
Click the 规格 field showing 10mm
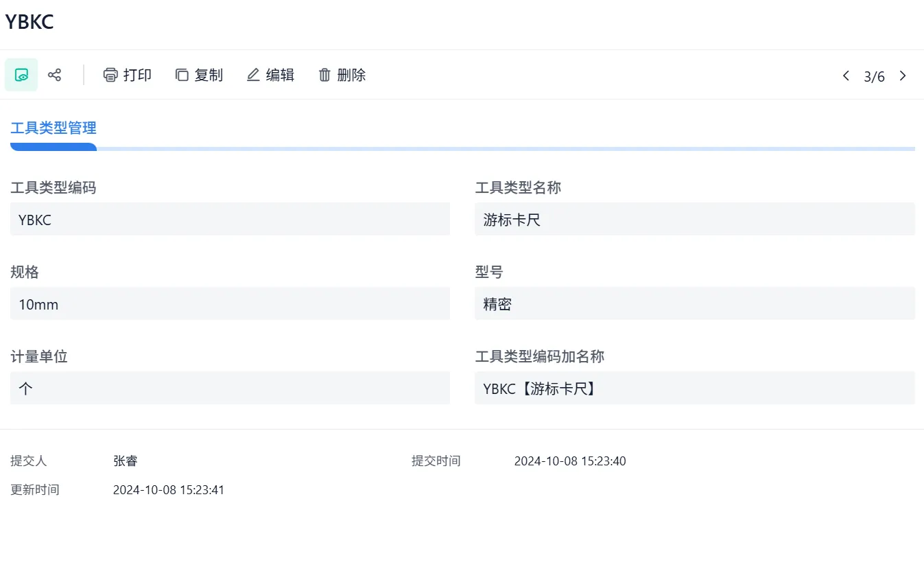230,304
